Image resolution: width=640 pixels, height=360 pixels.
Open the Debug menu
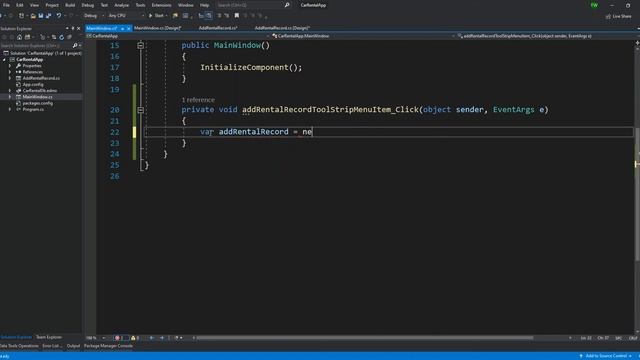87,5
